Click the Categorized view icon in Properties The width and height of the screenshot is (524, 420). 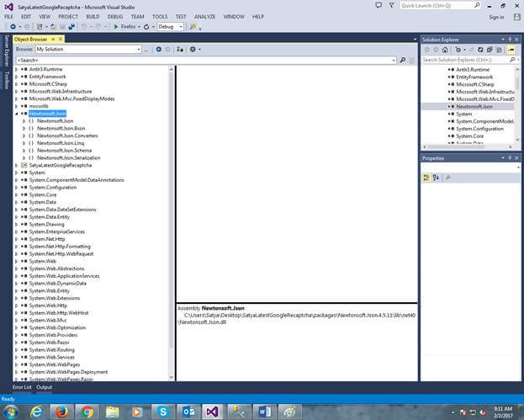(426, 178)
